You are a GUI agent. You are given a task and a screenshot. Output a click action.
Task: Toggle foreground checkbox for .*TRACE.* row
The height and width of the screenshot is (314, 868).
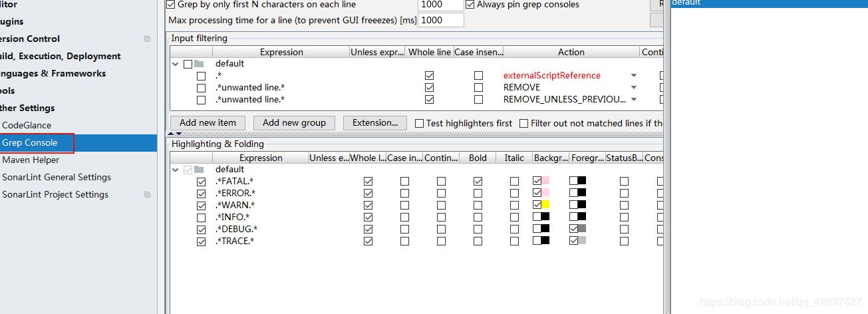click(573, 241)
